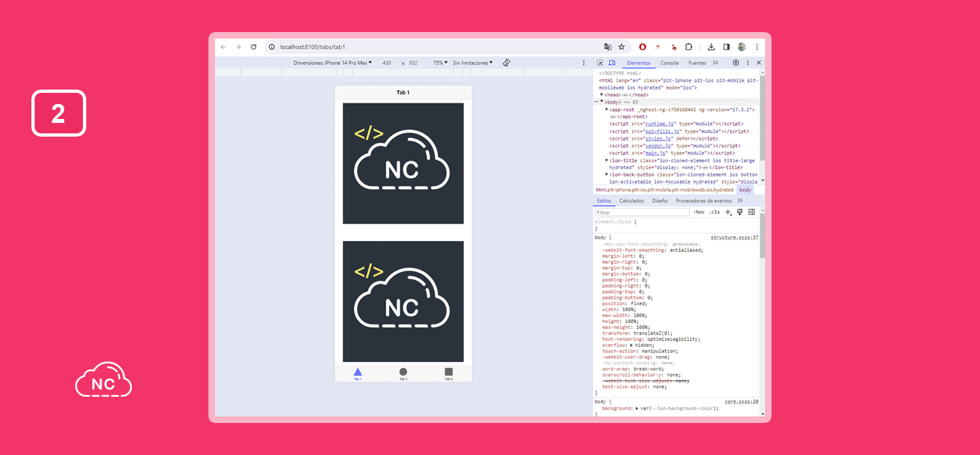Screen dimensions: 980x455
Task: Expand the background property value
Action: pyautogui.click(x=636, y=409)
